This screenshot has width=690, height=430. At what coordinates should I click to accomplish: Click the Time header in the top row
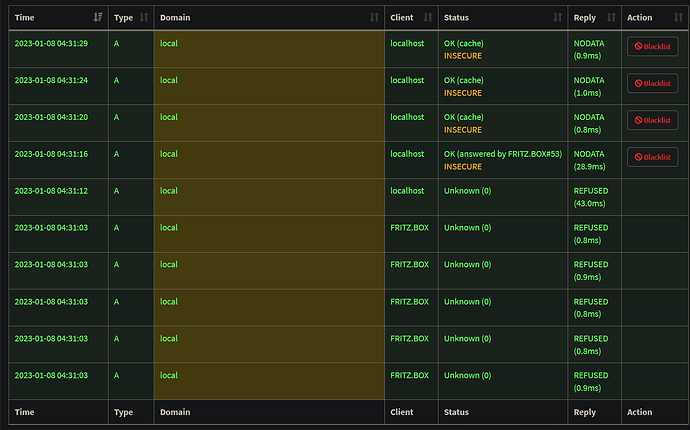(25, 18)
